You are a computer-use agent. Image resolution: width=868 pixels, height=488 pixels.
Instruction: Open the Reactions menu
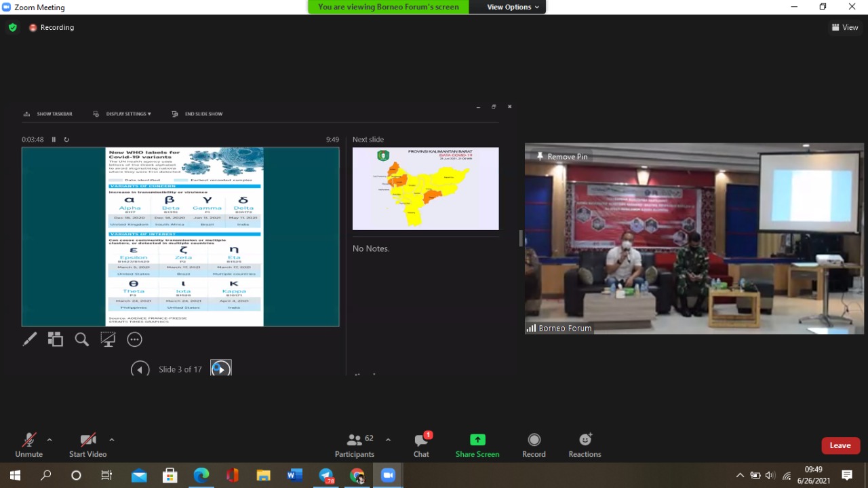click(x=585, y=445)
